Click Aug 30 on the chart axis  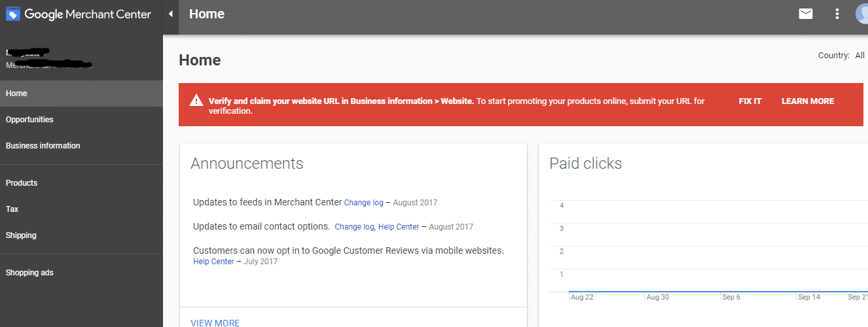(x=658, y=297)
